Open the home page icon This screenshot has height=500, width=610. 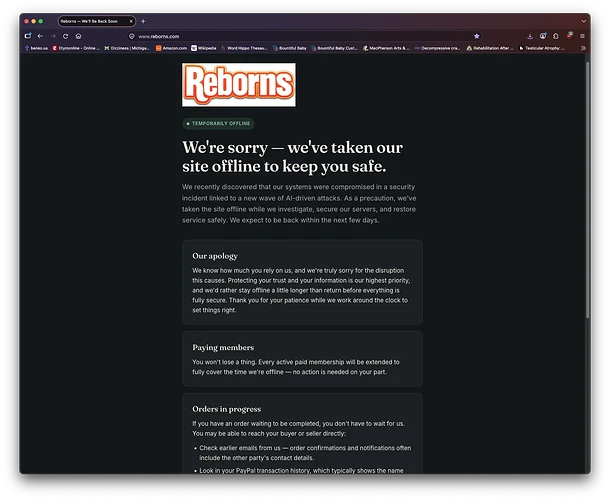(x=79, y=36)
